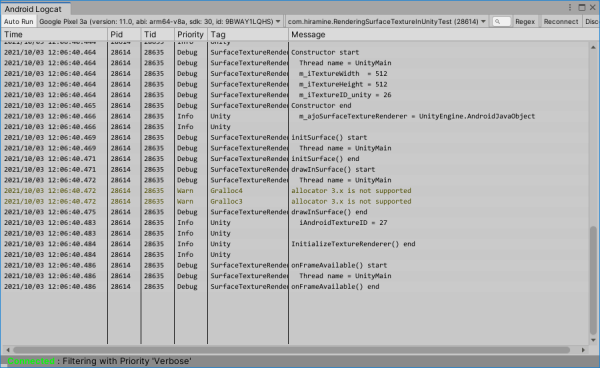600x368 pixels.
Task: Toggle the Auto Run button
Action: [19, 21]
